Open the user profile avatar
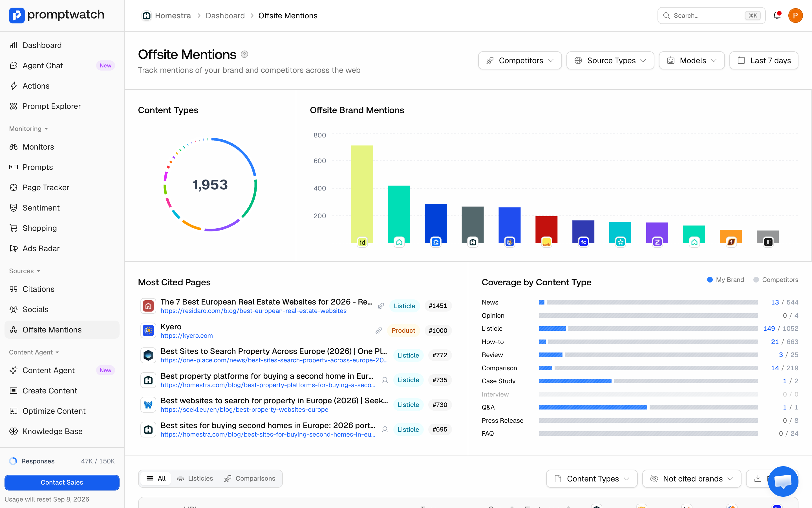The image size is (812, 508). pos(796,16)
